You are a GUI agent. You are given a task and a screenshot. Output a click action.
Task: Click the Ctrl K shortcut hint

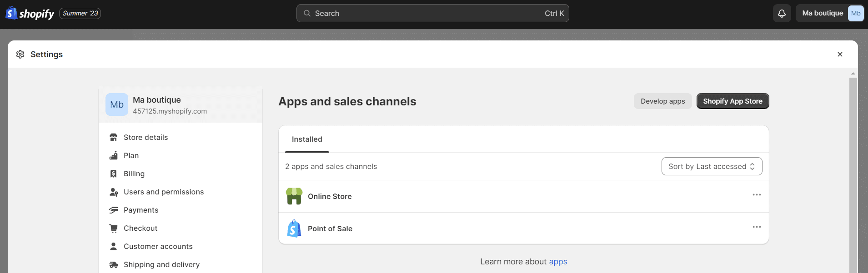tap(554, 14)
